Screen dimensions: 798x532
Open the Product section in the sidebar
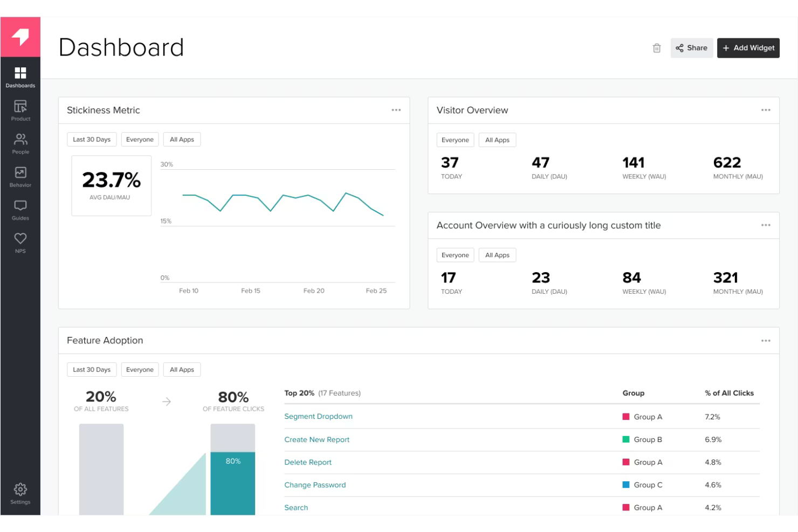[20, 109]
